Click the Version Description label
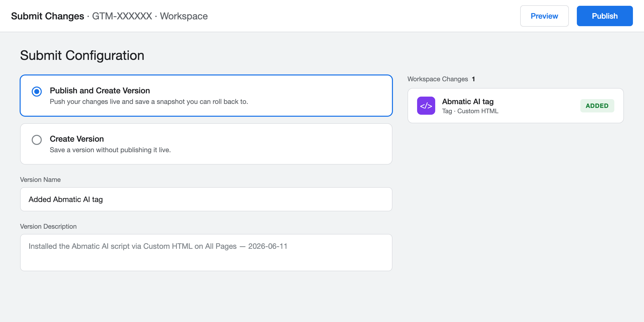 pos(48,226)
